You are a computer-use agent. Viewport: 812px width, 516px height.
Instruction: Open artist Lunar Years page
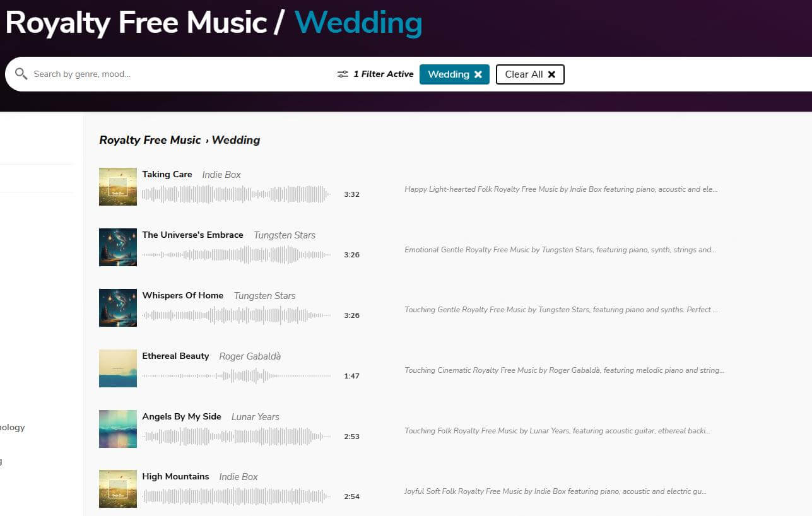click(x=255, y=416)
